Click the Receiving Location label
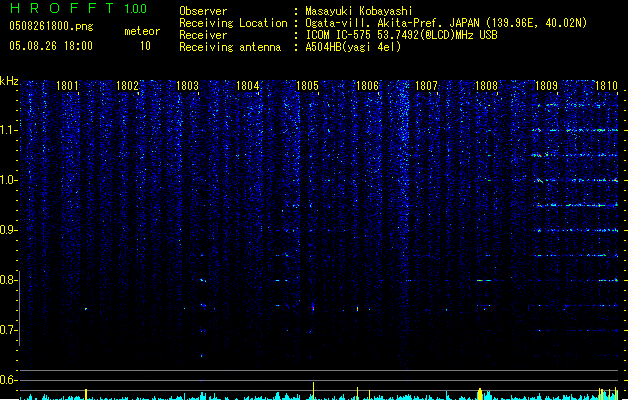 pyautogui.click(x=233, y=23)
